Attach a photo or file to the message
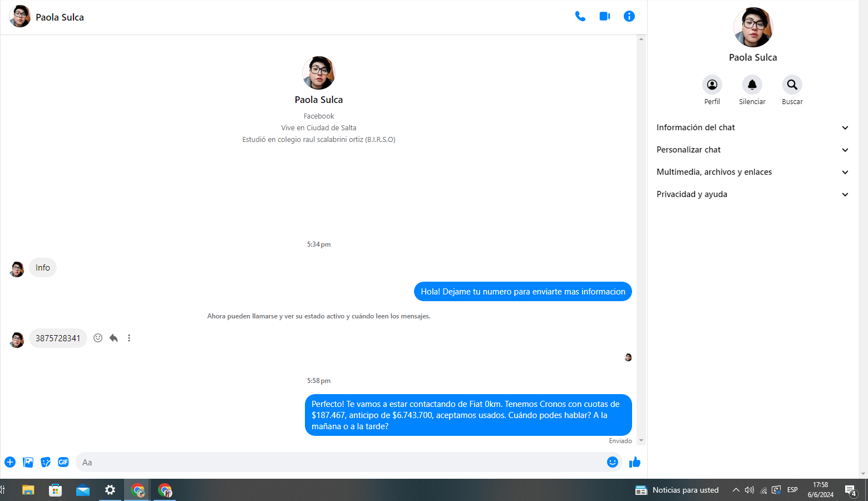 click(x=28, y=462)
